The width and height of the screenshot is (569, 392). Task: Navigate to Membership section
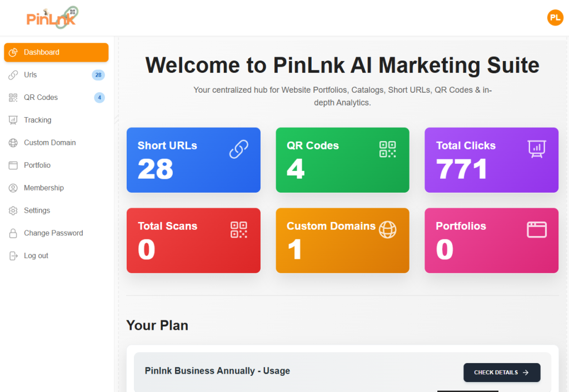(56, 188)
